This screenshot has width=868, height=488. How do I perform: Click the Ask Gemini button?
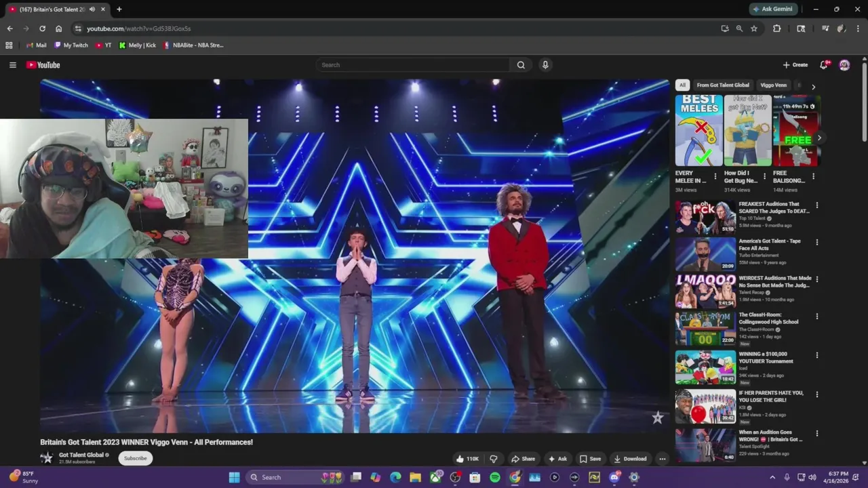pos(774,9)
